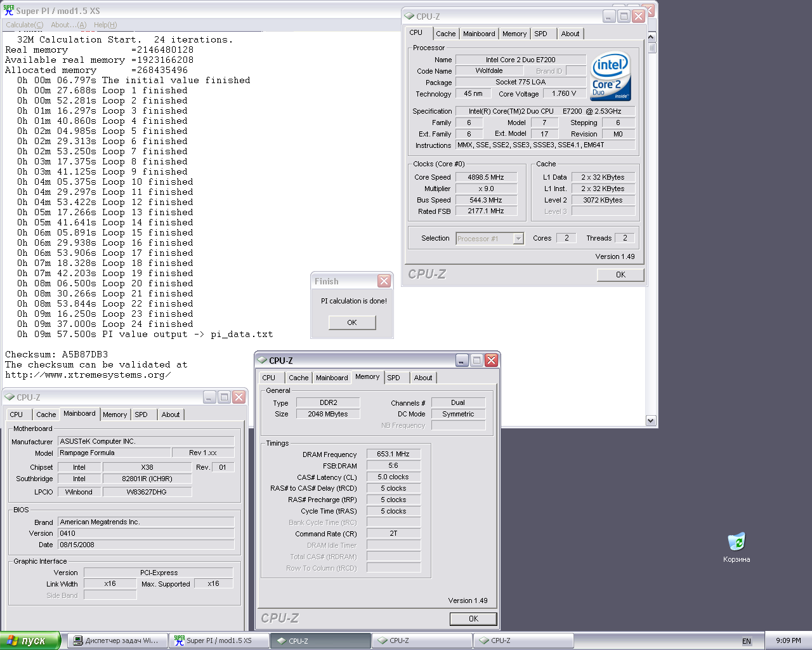This screenshot has width=812, height=650.
Task: Activate Super PI / mod1.5 XS taskbar button
Action: click(219, 640)
